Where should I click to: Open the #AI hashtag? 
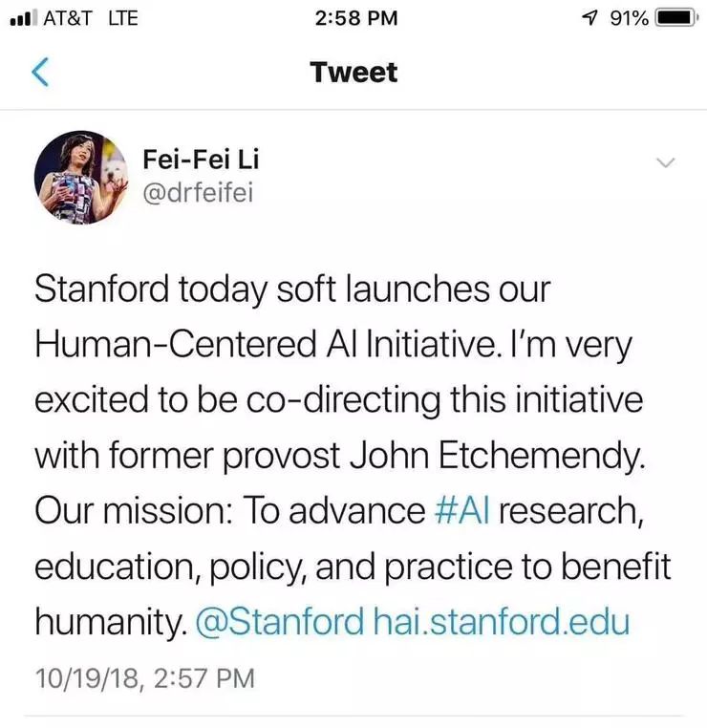tap(461, 509)
